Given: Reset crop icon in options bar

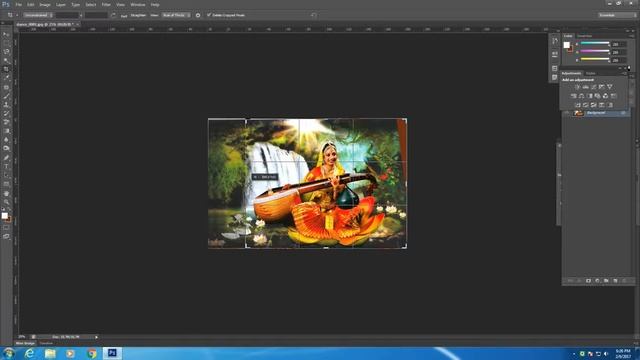Looking at the screenshot, I should pos(313,15).
